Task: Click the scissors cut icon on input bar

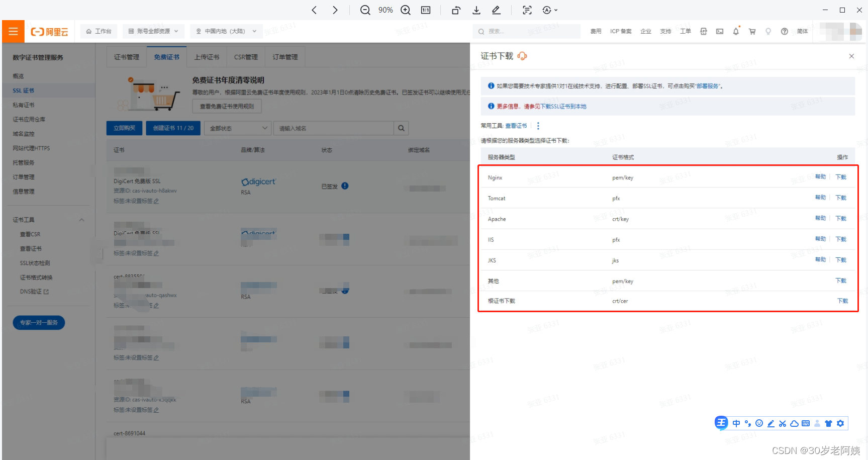Action: coord(783,423)
